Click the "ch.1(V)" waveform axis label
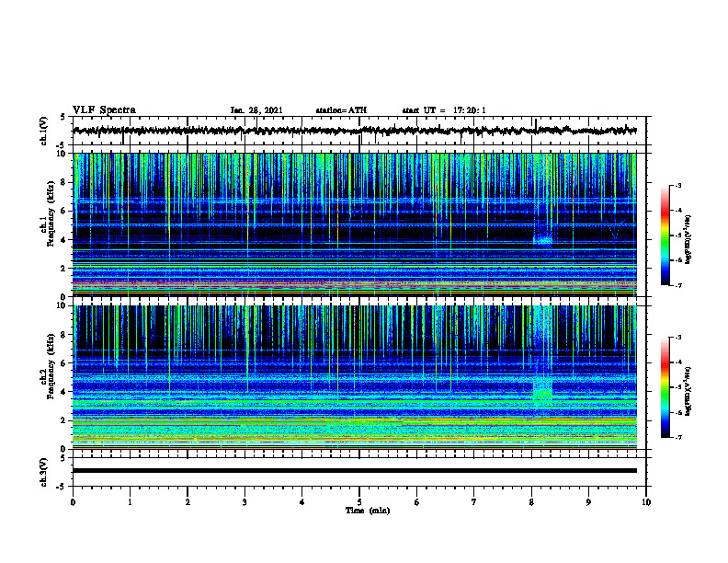The height and width of the screenshot is (563, 728). tap(43, 131)
